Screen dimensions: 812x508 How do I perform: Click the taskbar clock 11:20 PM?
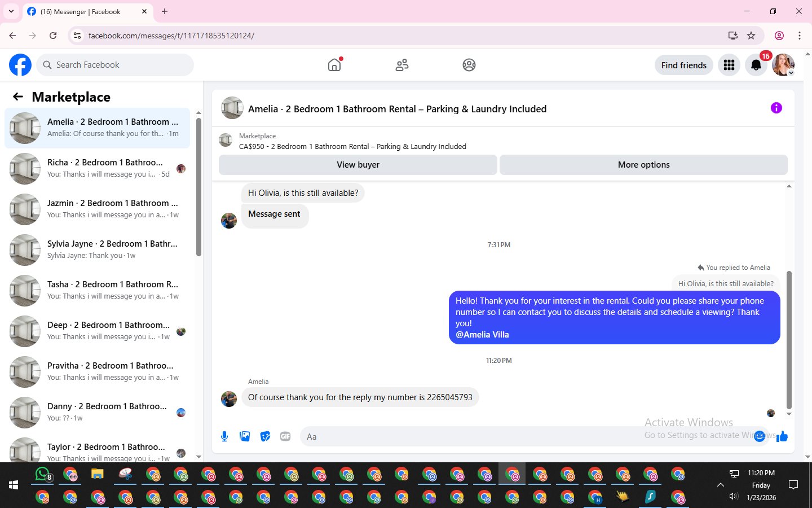[x=761, y=473]
